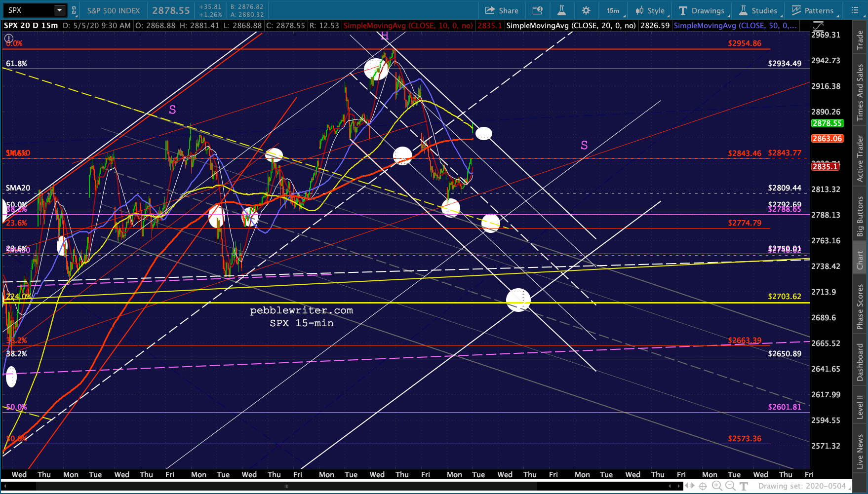Open the Studies menu
This screenshot has width=868, height=494.
pos(758,10)
